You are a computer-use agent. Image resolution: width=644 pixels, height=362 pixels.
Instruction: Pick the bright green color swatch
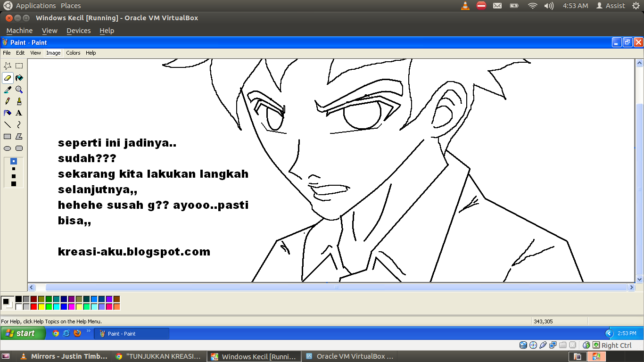[49, 306]
